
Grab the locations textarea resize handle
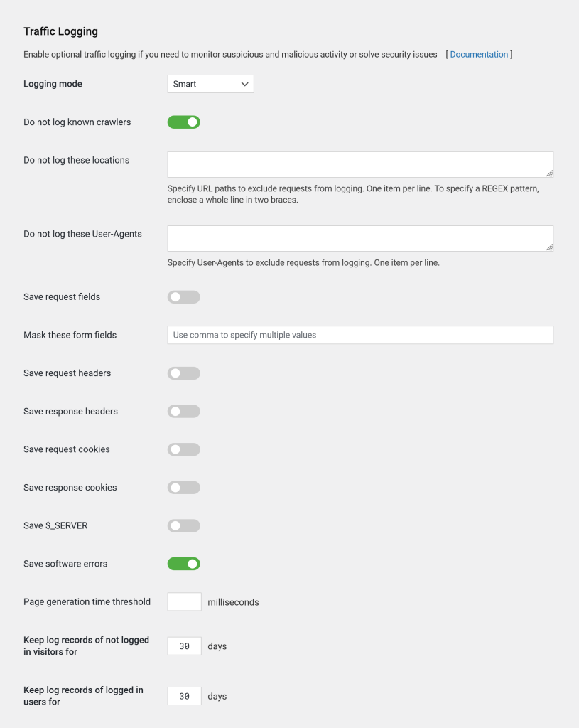549,173
